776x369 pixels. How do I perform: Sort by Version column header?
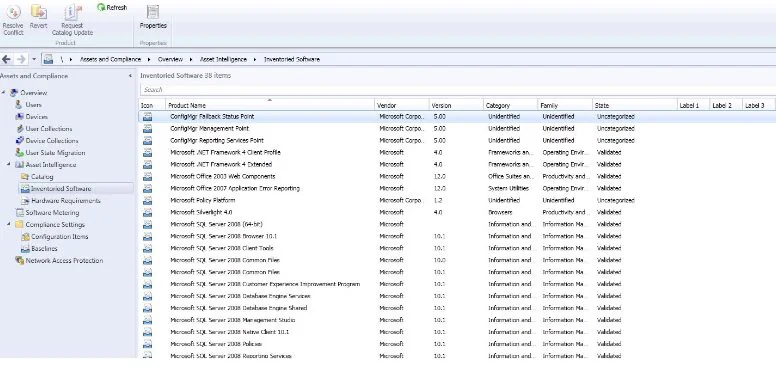(456, 105)
